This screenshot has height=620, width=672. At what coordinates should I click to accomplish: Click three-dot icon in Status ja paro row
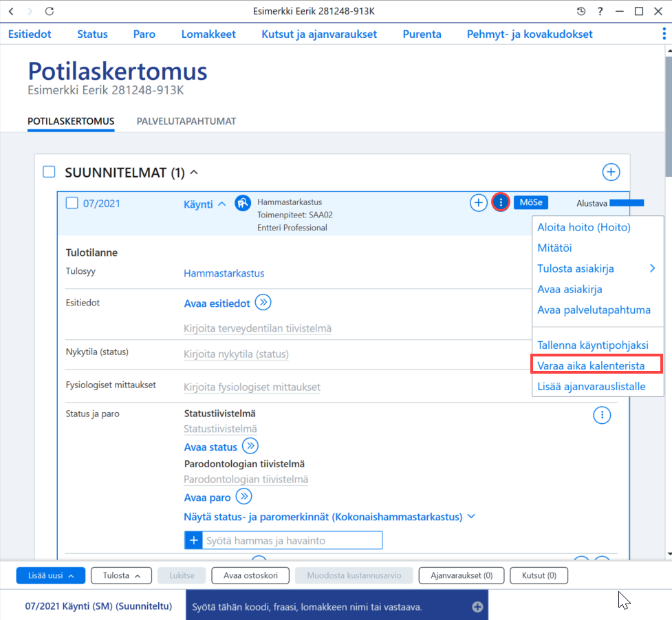coord(602,415)
